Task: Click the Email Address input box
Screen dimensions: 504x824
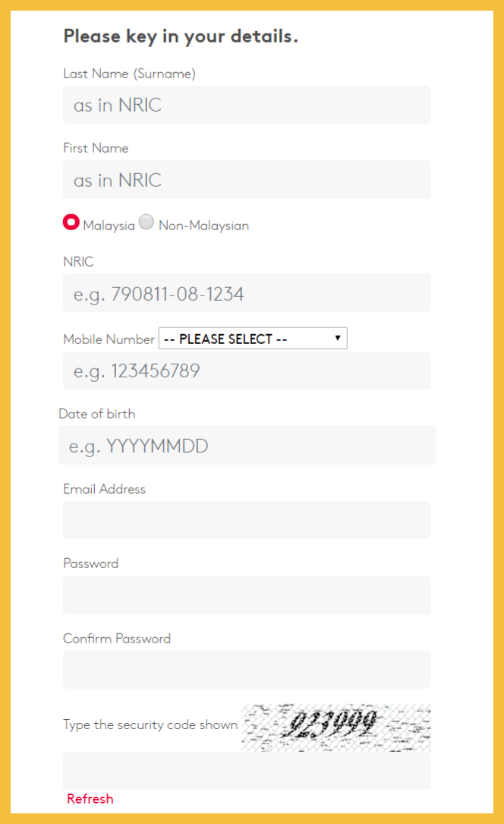Action: (247, 520)
